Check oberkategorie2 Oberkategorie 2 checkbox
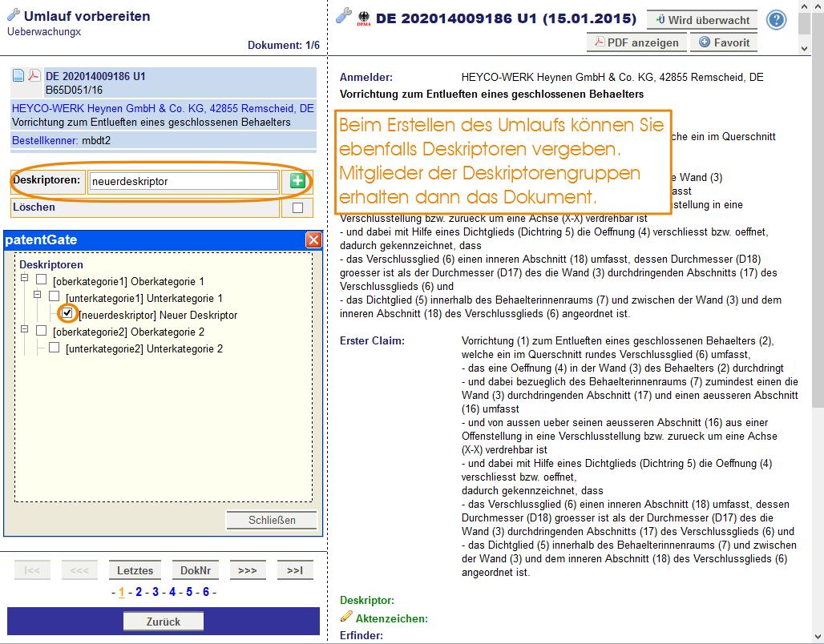Image resolution: width=824 pixels, height=644 pixels. (x=42, y=330)
